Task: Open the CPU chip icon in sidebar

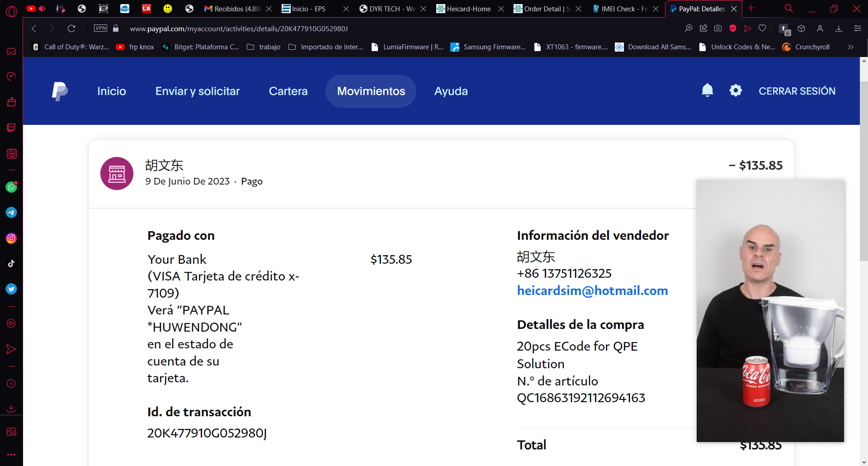Action: (11, 153)
